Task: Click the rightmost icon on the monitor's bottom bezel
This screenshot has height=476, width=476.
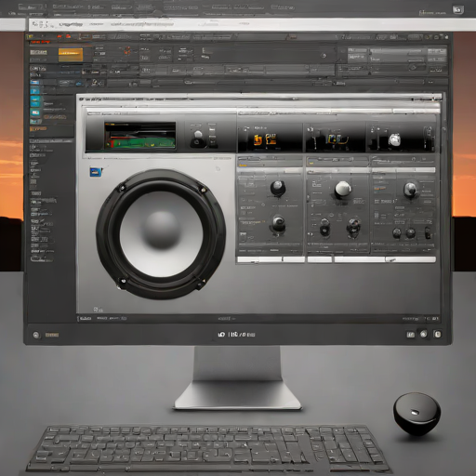Action: (437, 334)
